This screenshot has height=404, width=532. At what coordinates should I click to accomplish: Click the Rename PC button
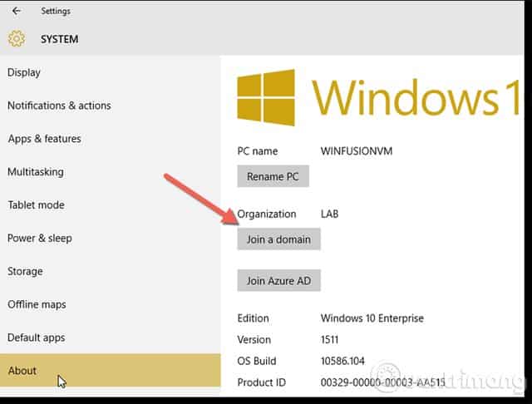coord(273,176)
